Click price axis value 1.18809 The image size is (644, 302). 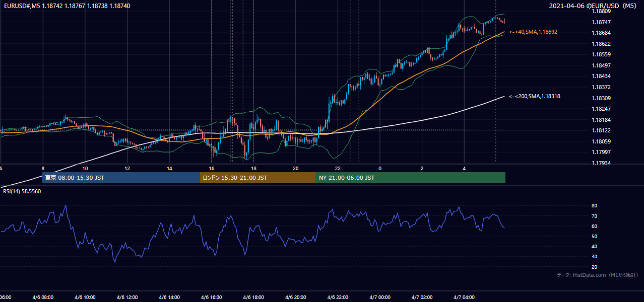point(601,11)
